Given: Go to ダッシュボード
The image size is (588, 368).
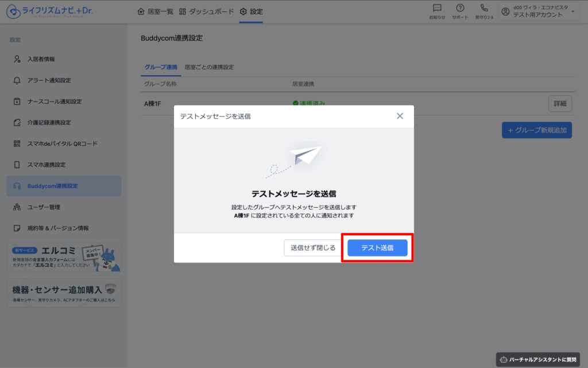Looking at the screenshot, I should pyautogui.click(x=206, y=11).
